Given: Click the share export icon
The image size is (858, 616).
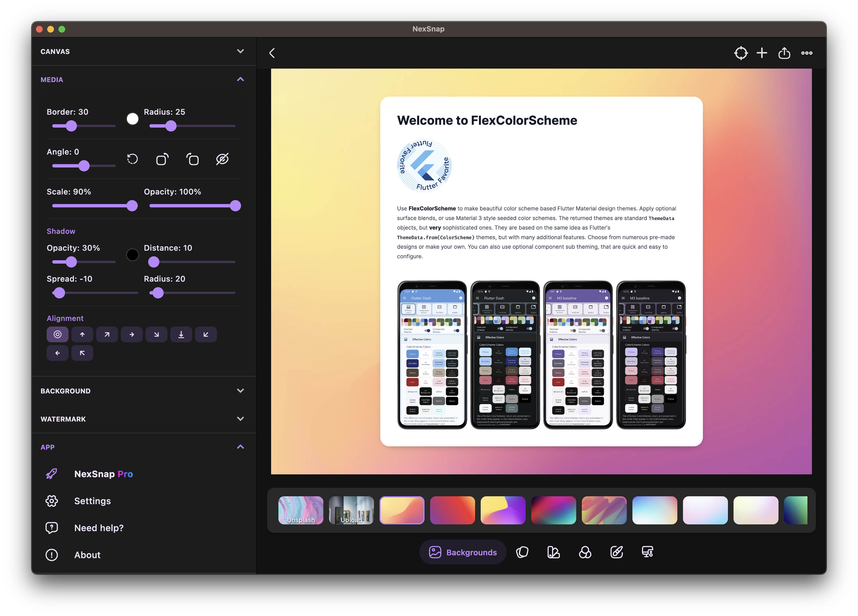Looking at the screenshot, I should coord(784,53).
